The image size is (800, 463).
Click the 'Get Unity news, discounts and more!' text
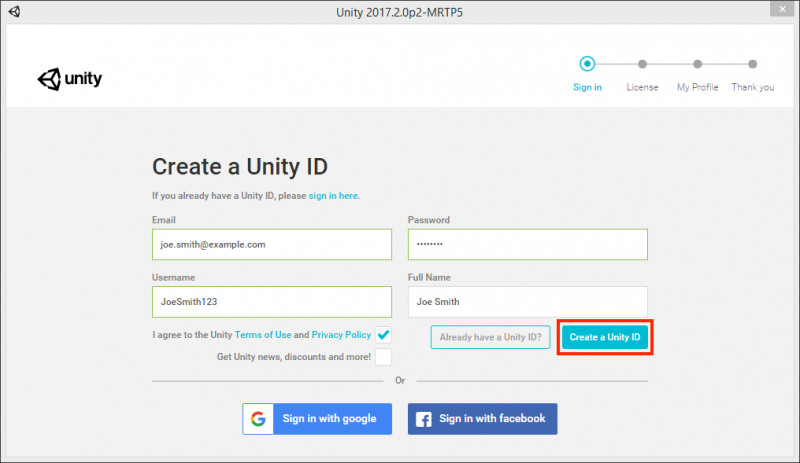(294, 357)
